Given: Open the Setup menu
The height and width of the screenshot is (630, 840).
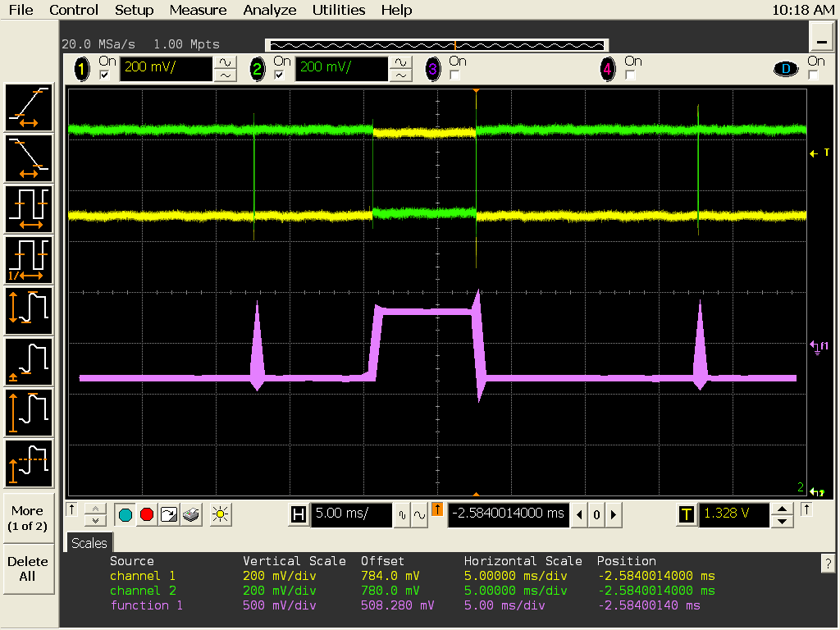Looking at the screenshot, I should coord(134,10).
